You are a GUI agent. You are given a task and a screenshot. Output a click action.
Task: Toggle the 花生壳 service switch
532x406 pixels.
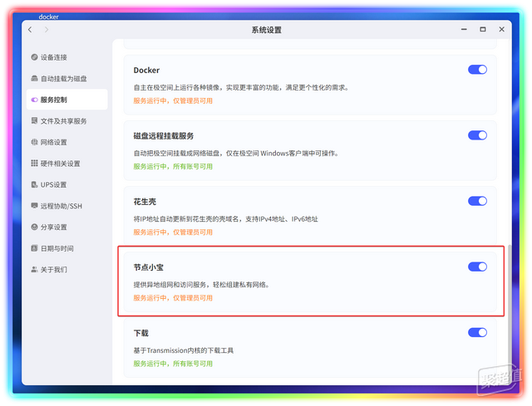tap(477, 201)
